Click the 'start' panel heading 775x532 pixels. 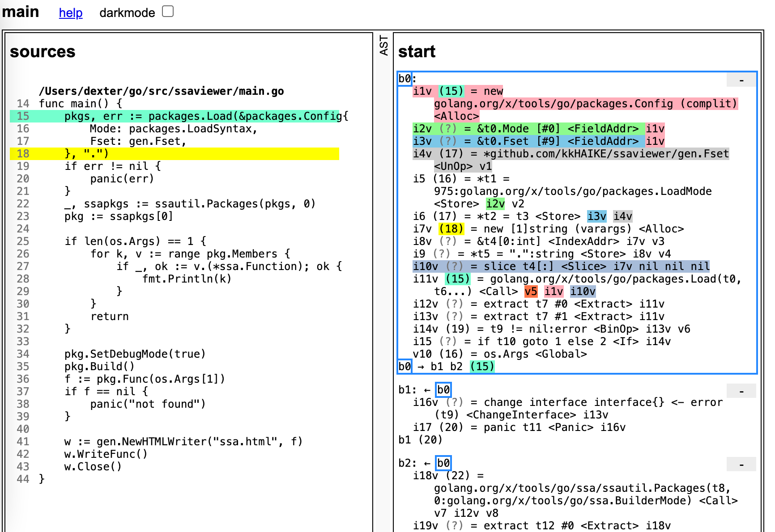coord(417,52)
